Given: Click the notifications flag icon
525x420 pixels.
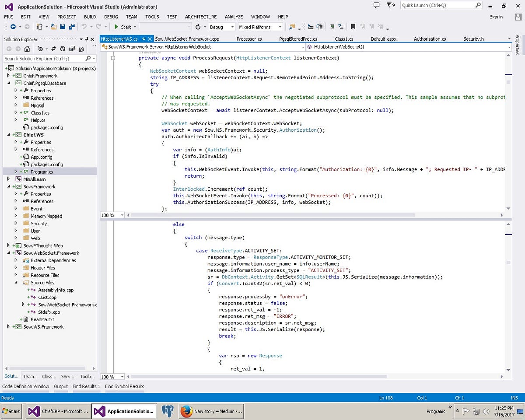Looking at the screenshot, I should pyautogui.click(x=390, y=5).
